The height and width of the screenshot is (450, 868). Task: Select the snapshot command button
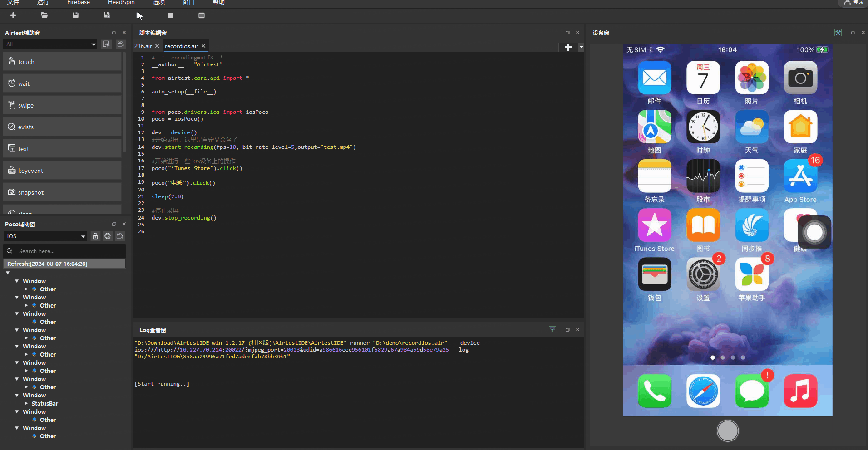point(62,192)
